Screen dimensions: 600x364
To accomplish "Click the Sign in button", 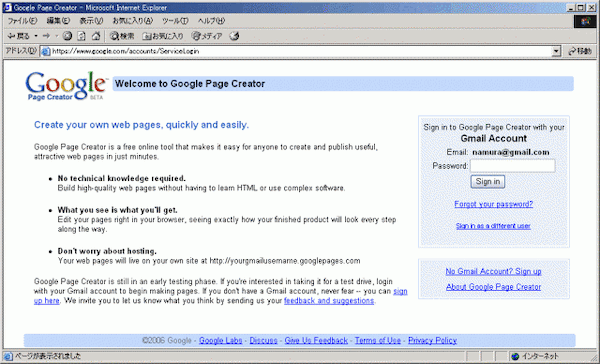I will coord(488,181).
